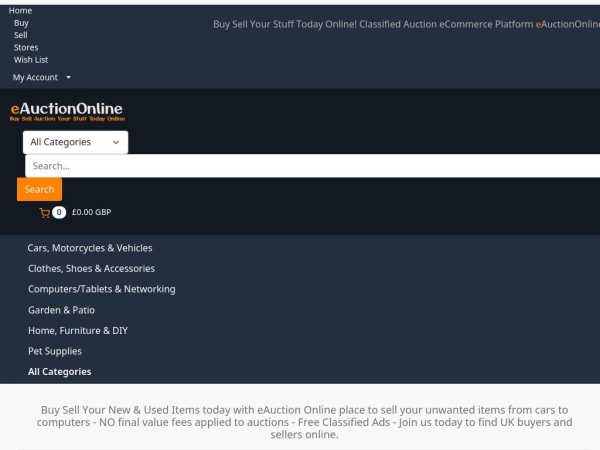Browse Clothes, Shoes & Accessories category

click(91, 269)
